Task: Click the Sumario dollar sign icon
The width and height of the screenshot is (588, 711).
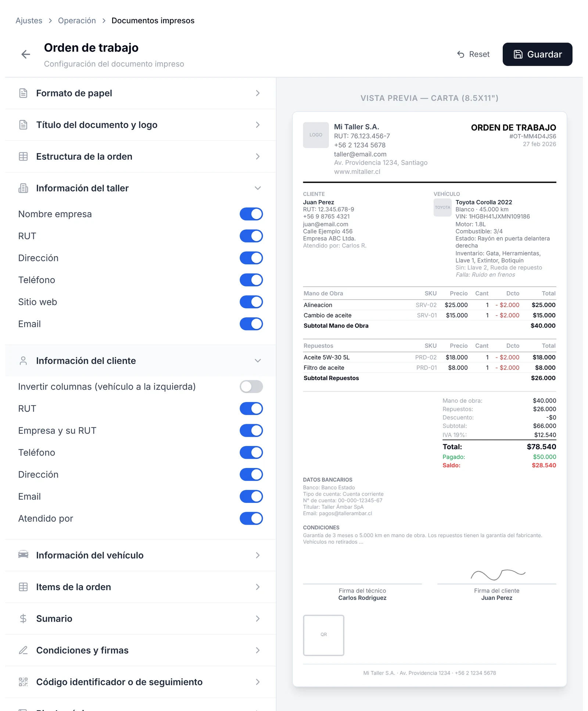Action: 23,618
